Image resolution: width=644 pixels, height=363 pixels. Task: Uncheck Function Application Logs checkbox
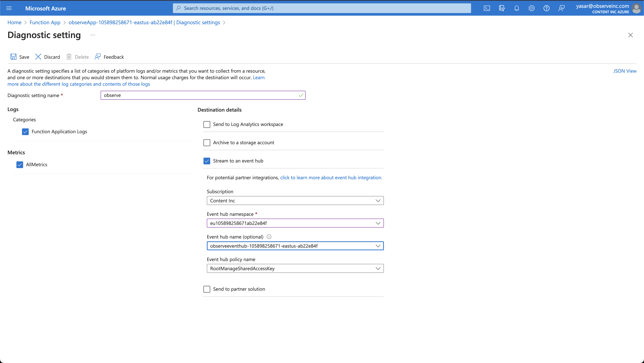[x=25, y=132]
